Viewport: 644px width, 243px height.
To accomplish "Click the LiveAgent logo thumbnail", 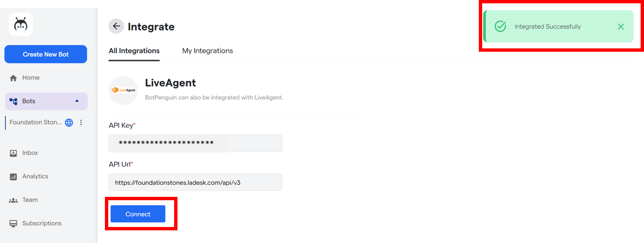I will (123, 90).
